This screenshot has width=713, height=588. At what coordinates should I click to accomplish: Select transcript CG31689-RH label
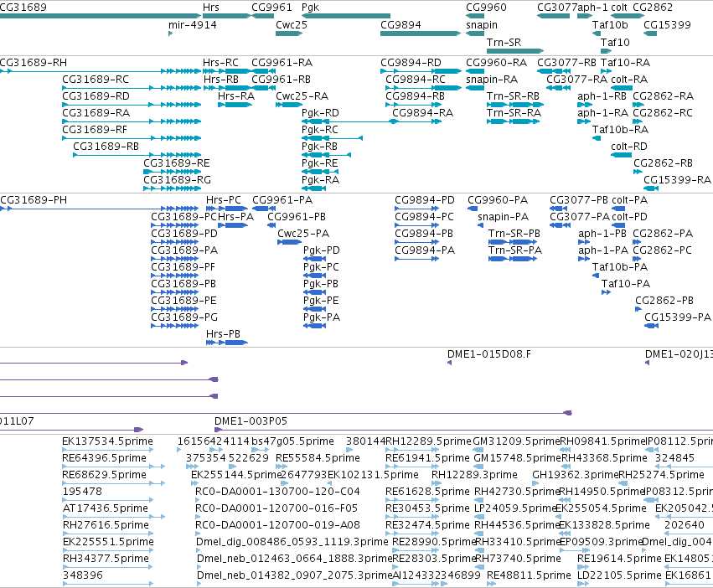(34, 62)
